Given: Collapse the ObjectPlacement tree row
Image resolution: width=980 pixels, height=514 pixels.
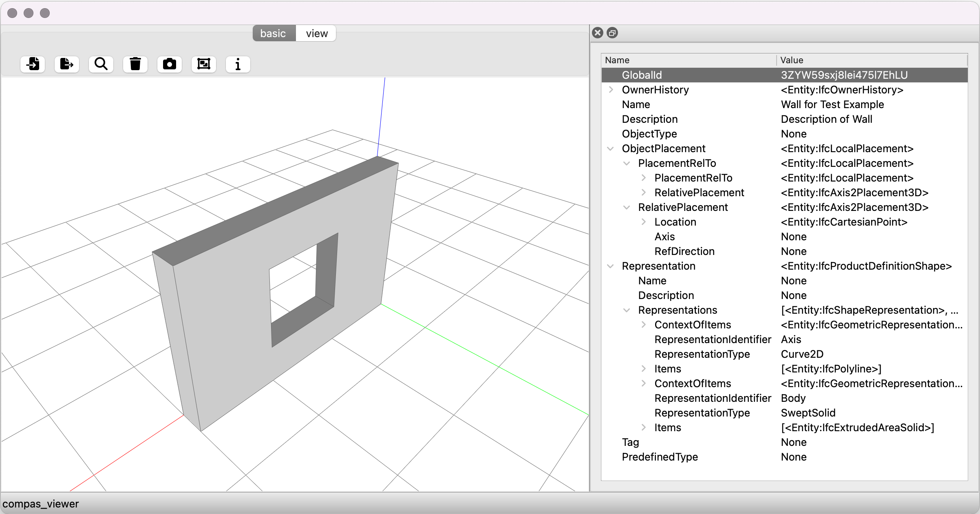Looking at the screenshot, I should (611, 148).
